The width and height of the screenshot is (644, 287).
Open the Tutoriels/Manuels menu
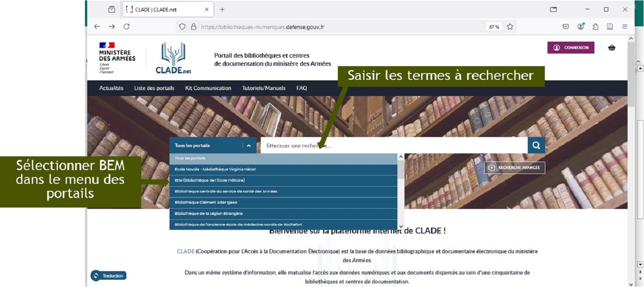point(264,88)
